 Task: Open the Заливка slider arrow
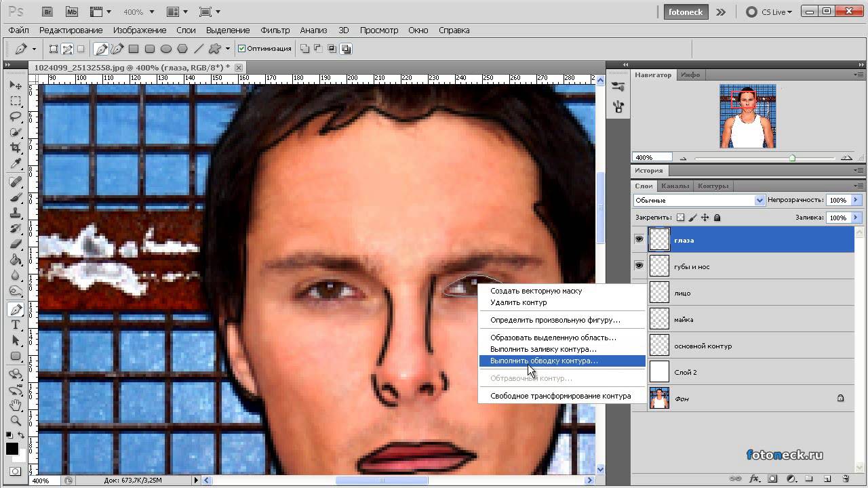(x=856, y=218)
